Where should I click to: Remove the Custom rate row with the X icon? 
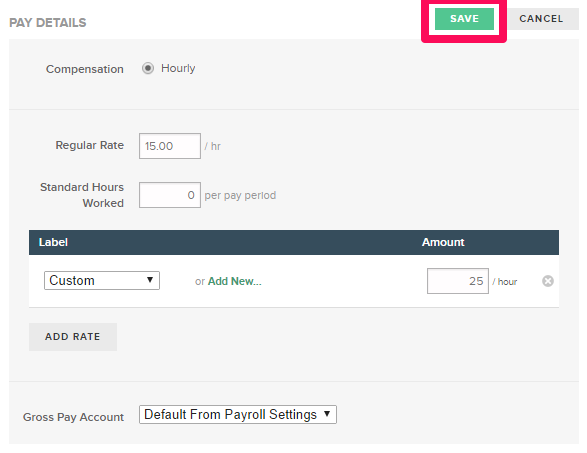pyautogui.click(x=548, y=281)
